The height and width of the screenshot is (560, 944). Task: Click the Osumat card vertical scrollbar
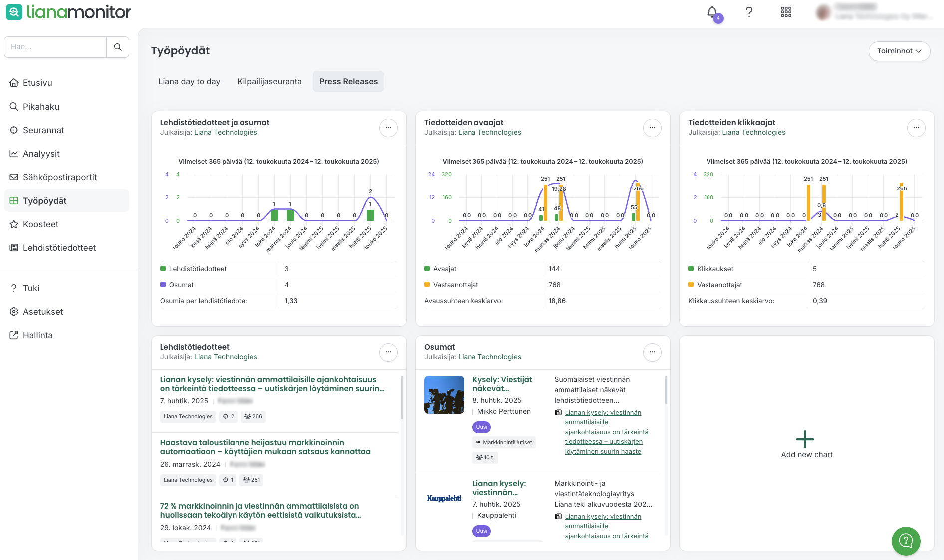click(666, 390)
